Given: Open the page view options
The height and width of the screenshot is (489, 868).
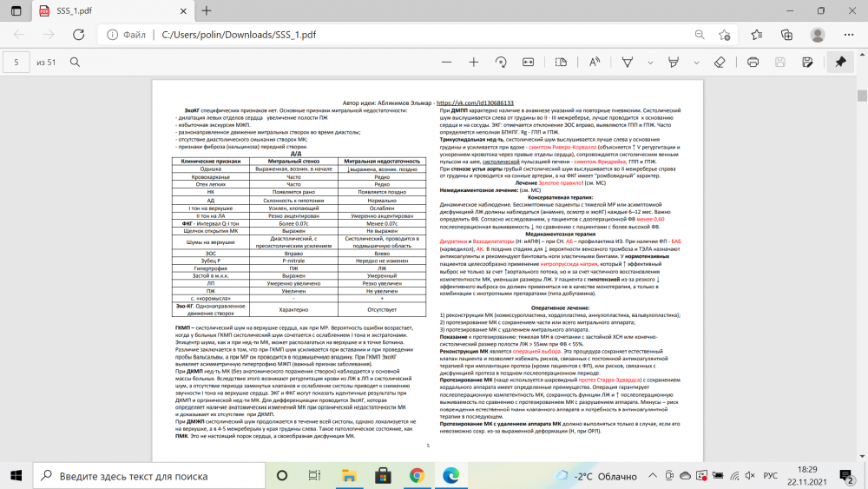Looking at the screenshot, I should [x=562, y=63].
